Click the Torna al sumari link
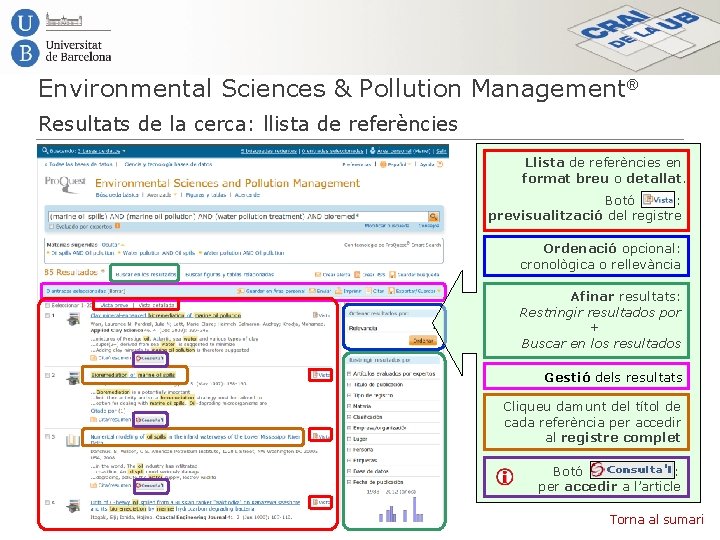The width and height of the screenshot is (720, 540). [x=656, y=519]
